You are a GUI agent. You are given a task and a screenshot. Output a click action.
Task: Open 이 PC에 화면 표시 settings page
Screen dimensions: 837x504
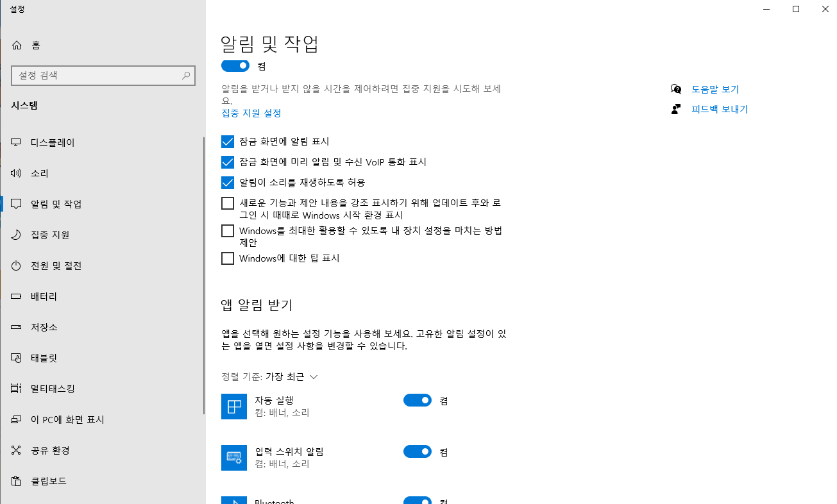pyautogui.click(x=103, y=419)
